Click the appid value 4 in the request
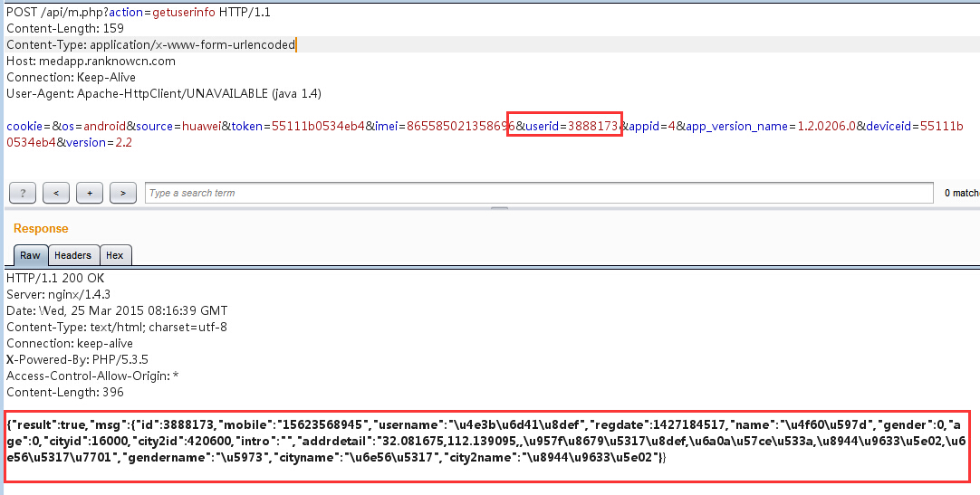The image size is (980, 495). point(671,126)
